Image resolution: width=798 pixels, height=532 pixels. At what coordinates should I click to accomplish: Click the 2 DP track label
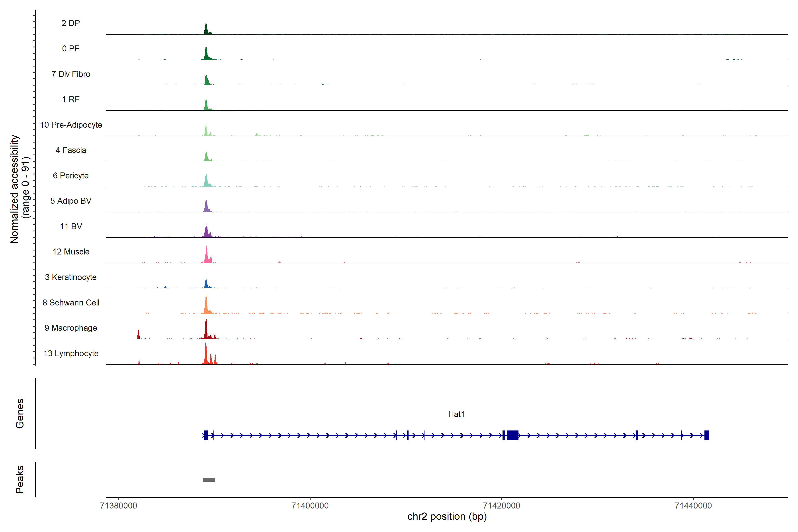[70, 23]
